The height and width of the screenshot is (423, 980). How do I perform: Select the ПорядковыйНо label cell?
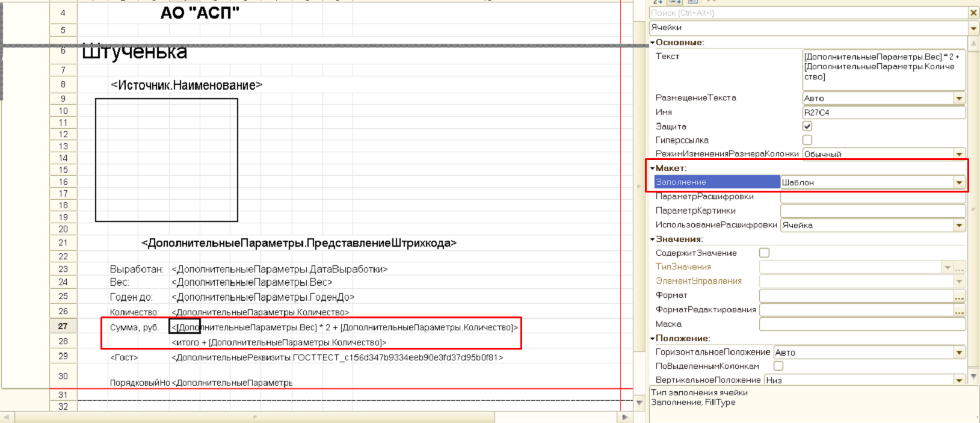[x=140, y=383]
